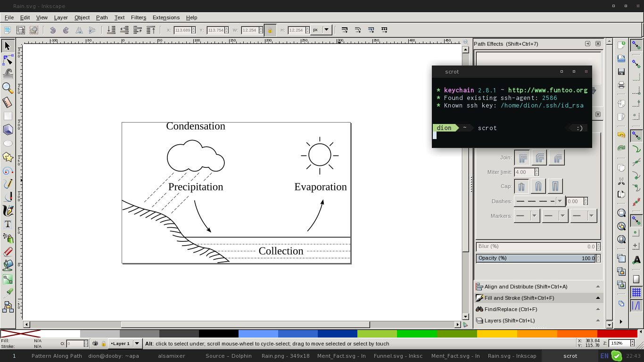This screenshot has width=644, height=362.
Task: Select the Zoom magnifier tool
Action: pyautogui.click(x=8, y=88)
